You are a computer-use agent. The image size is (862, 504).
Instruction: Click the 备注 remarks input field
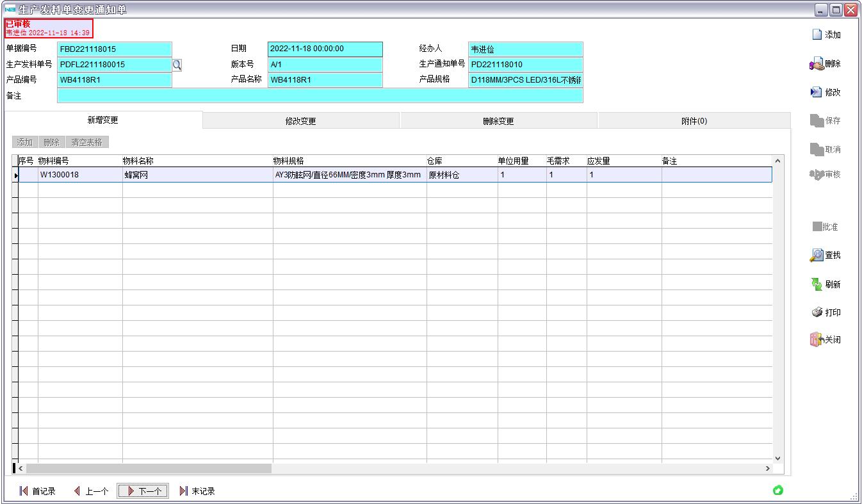[320, 96]
